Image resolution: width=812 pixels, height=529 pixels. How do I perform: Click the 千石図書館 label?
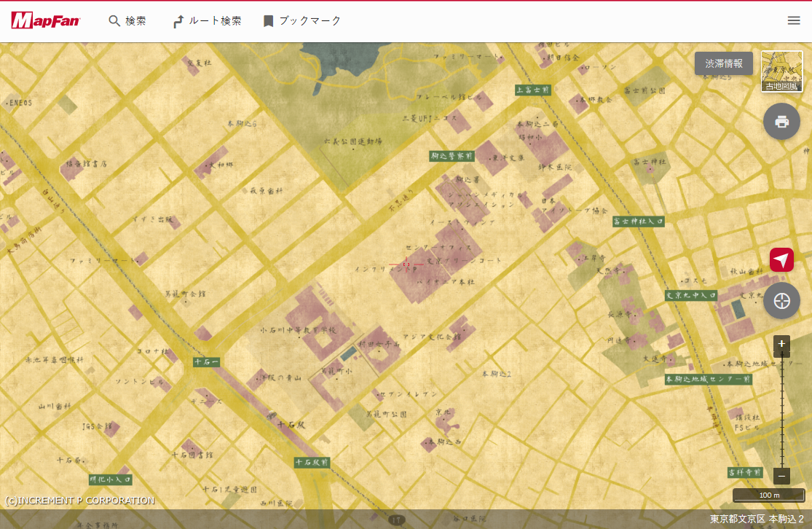click(192, 455)
